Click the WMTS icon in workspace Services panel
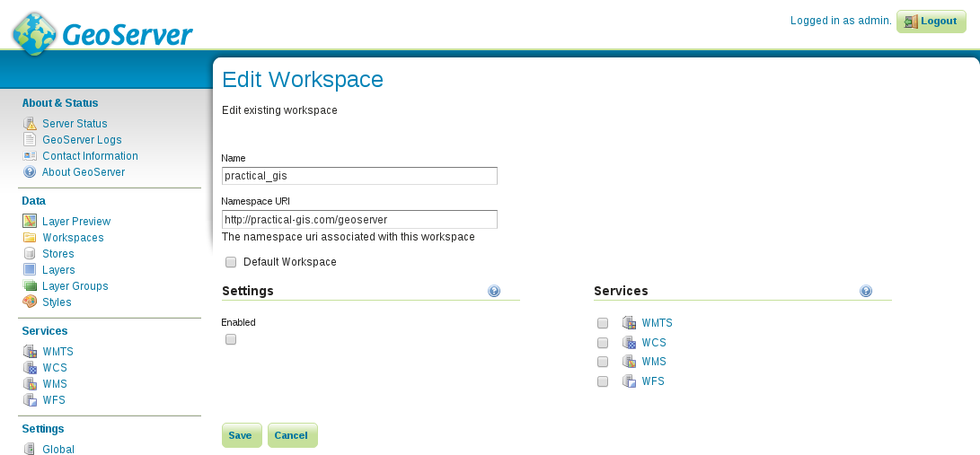This screenshot has height=455, width=980. 629,323
